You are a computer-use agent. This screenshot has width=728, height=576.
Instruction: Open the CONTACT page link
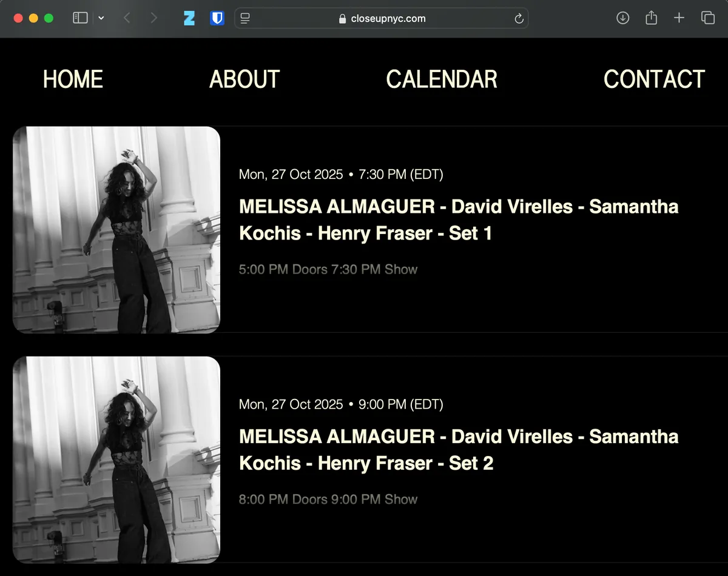coord(654,79)
